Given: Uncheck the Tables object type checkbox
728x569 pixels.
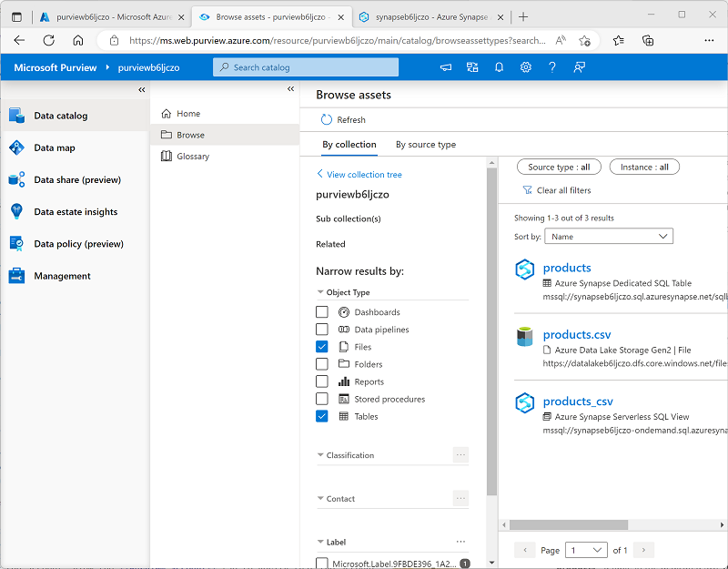Looking at the screenshot, I should point(322,416).
